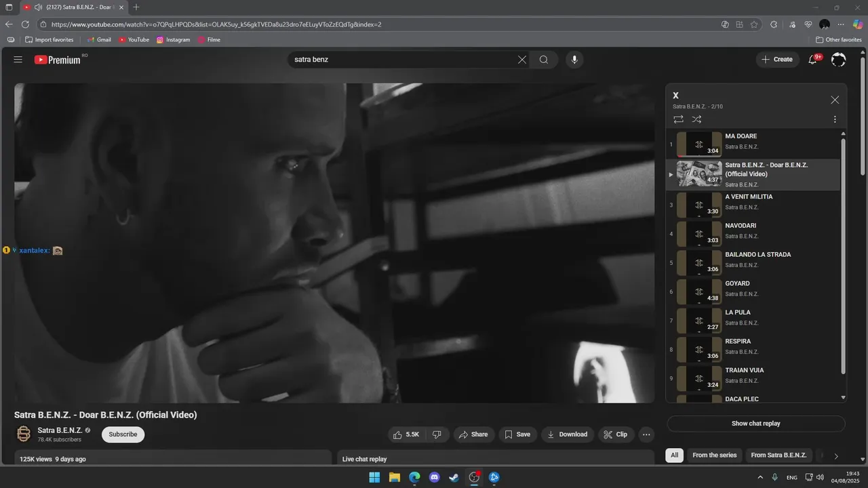The height and width of the screenshot is (488, 868).
Task: Play BAILANDO LA STRADA from playlist
Action: [x=753, y=263]
